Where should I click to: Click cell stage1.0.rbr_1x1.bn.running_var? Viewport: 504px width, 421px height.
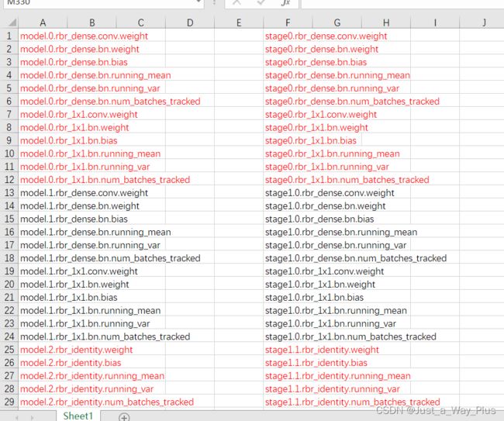pos(330,323)
